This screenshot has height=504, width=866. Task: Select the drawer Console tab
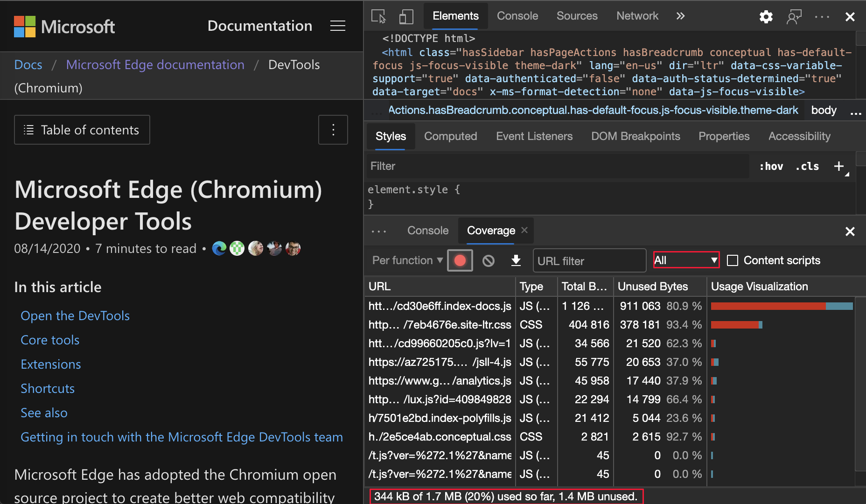(x=428, y=231)
